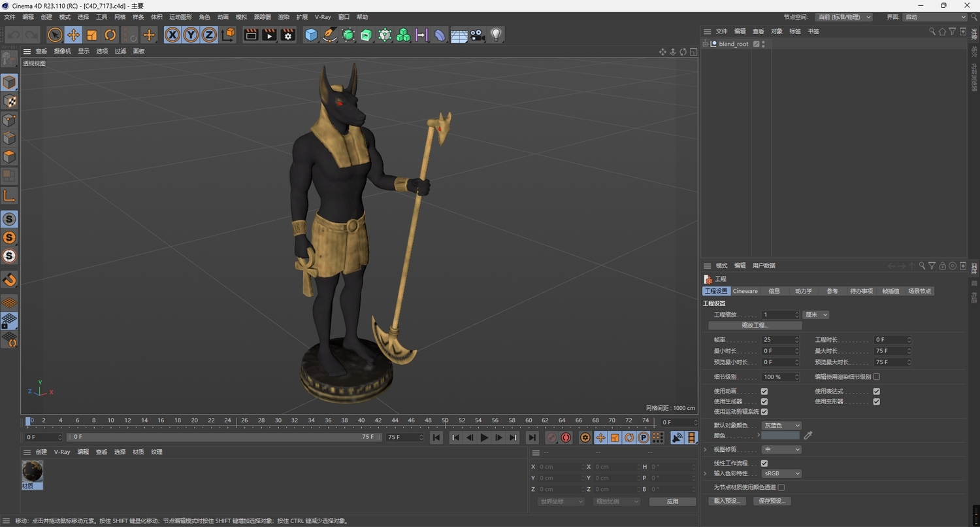This screenshot has height=527, width=980.
Task: Switch to the Cineware tab
Action: click(x=744, y=291)
